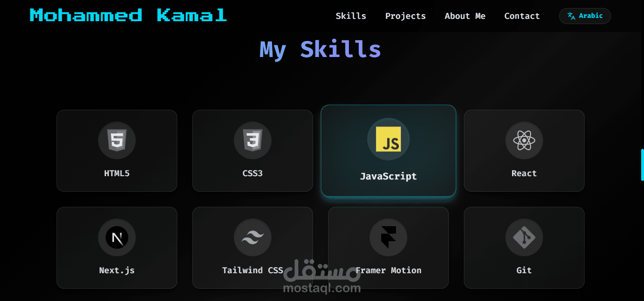Click the Next.js circular N icon
Image resolution: width=644 pixels, height=301 pixels.
click(x=117, y=237)
